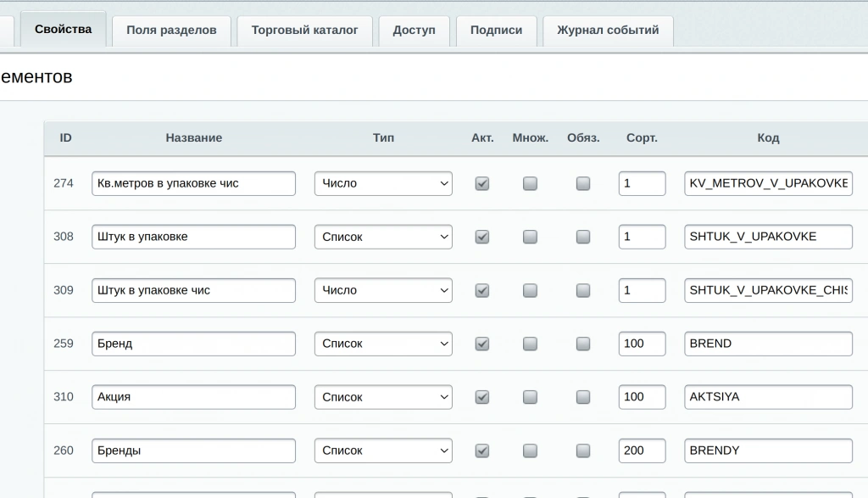Change type dropdown of Акция property

[383, 397]
